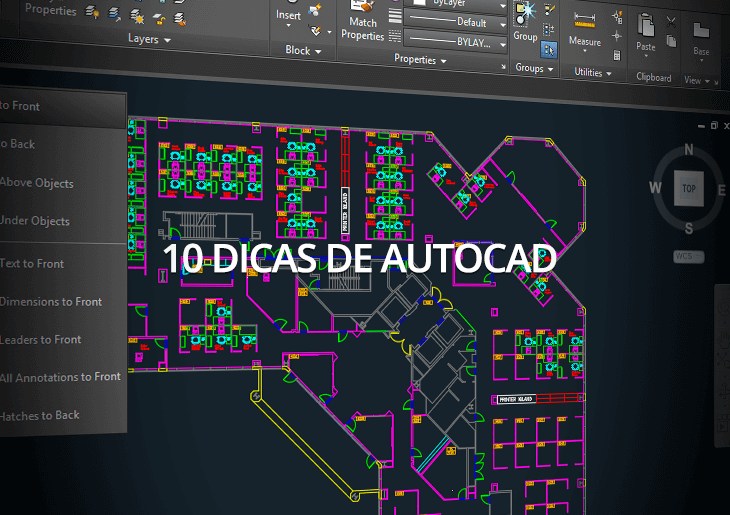
Task: Click the Quick Calculator icon
Action: point(617,55)
